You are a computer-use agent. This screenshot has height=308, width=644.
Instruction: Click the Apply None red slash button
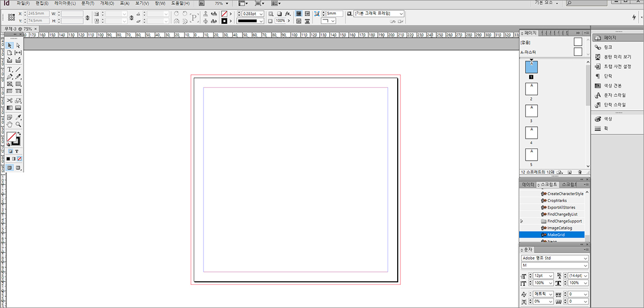coord(19,159)
